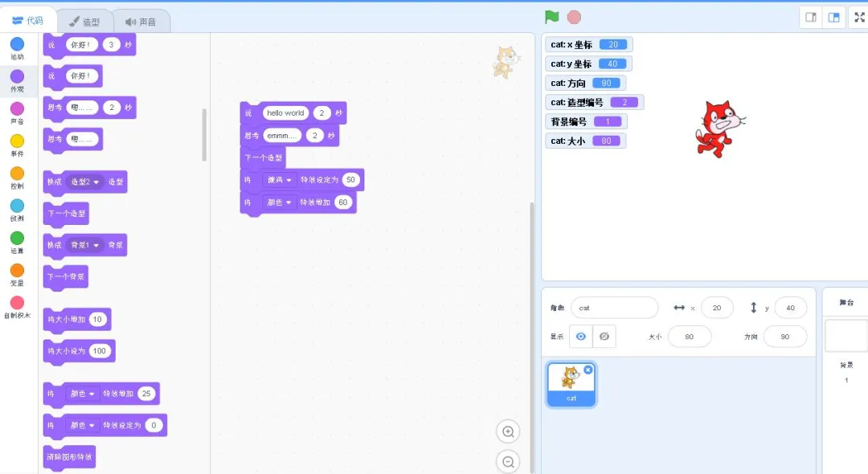Click the green flag to run project
868x474 pixels.
click(x=552, y=17)
